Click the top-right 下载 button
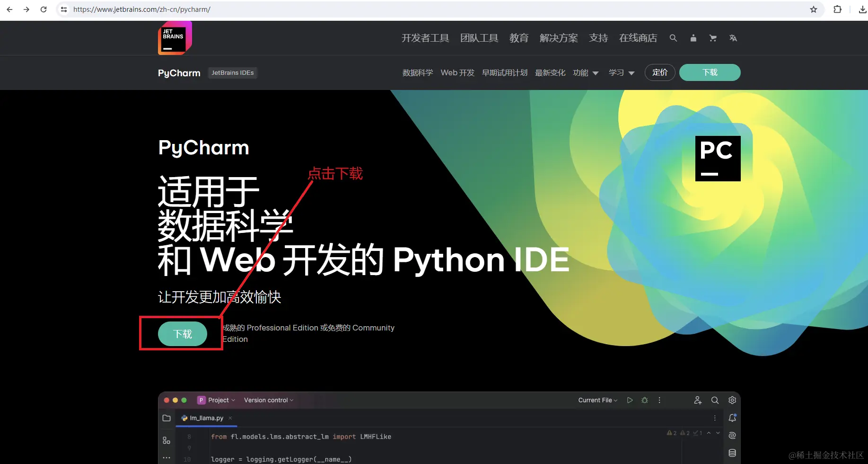Screen dimensions: 868x464 (710, 72)
